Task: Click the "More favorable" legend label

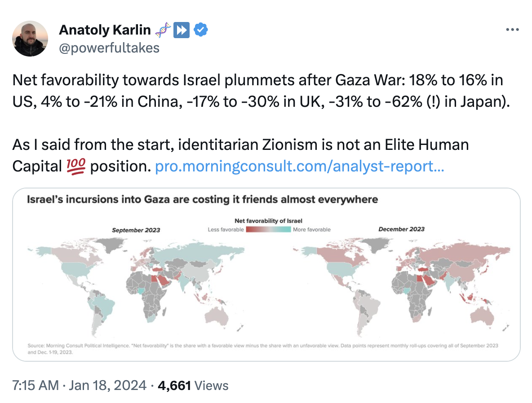Action: [x=312, y=229]
